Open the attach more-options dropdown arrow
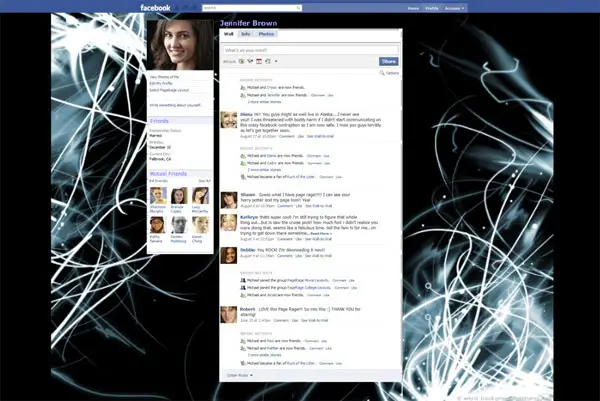 pyautogui.click(x=276, y=61)
